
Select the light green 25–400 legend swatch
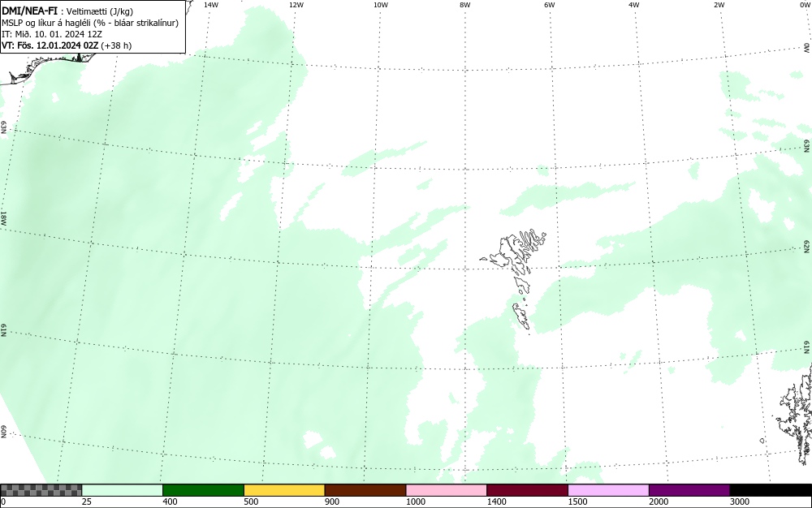[123, 490]
